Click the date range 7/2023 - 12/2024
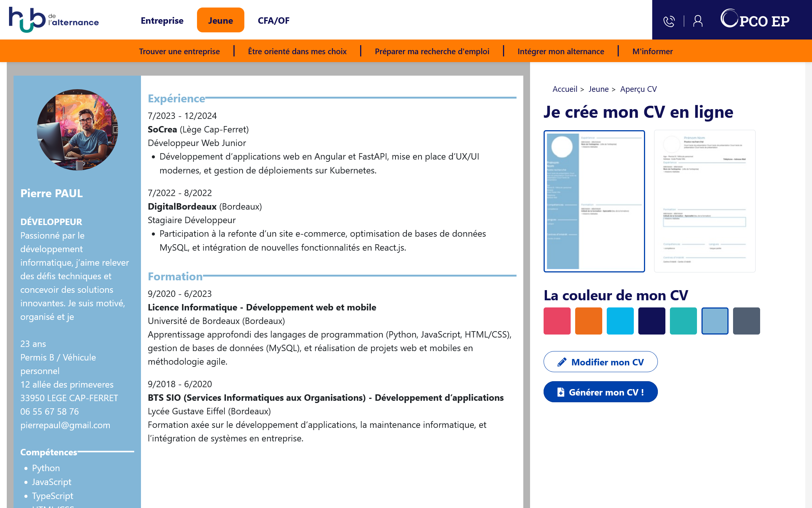Viewport: 812px width, 508px height. (x=182, y=116)
